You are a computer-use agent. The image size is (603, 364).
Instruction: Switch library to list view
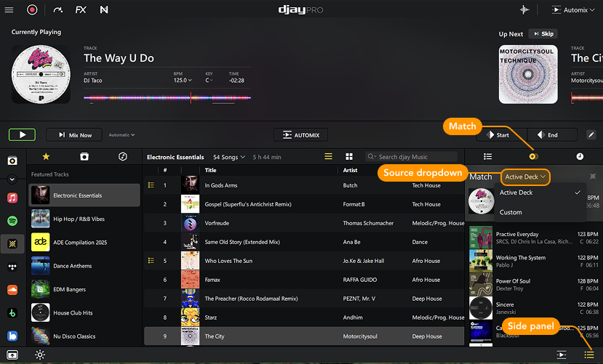pyautogui.click(x=328, y=156)
